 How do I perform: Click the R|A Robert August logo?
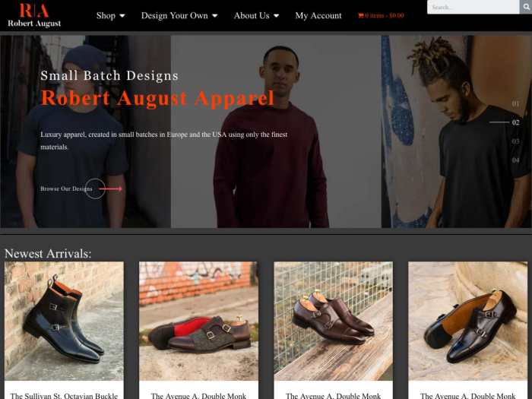(x=34, y=15)
